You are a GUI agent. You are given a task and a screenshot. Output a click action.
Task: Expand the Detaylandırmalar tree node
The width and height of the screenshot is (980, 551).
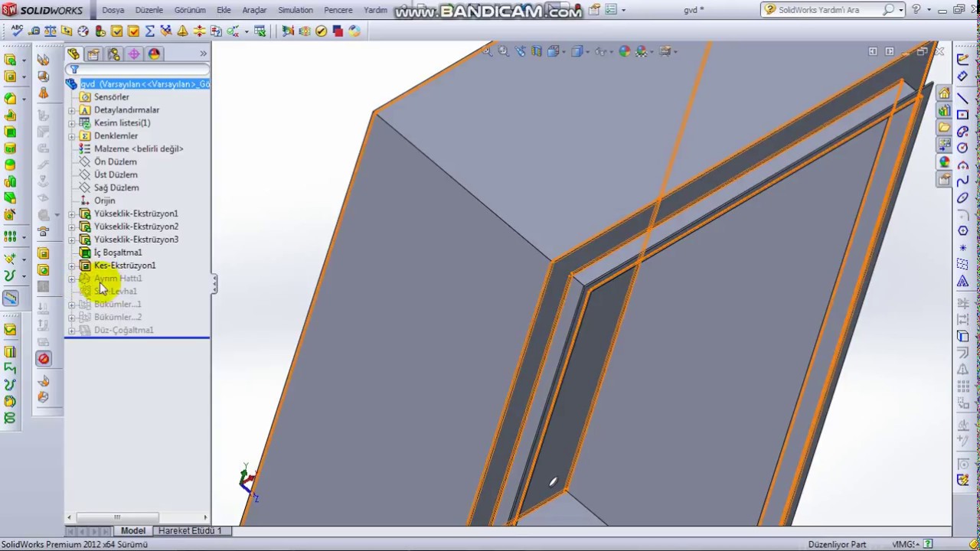click(x=72, y=110)
